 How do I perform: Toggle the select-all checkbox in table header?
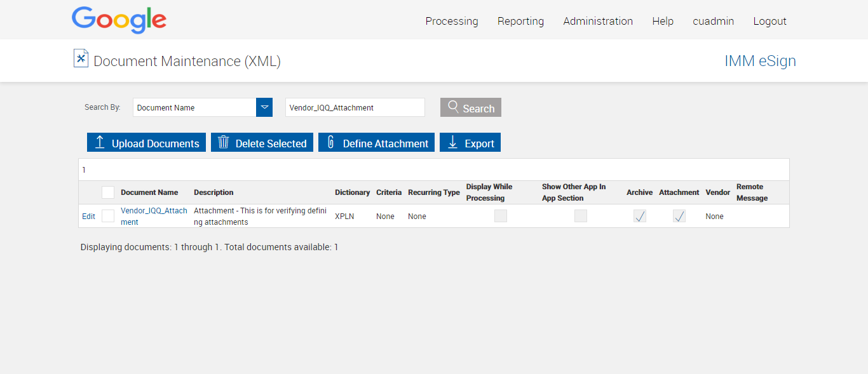point(108,192)
